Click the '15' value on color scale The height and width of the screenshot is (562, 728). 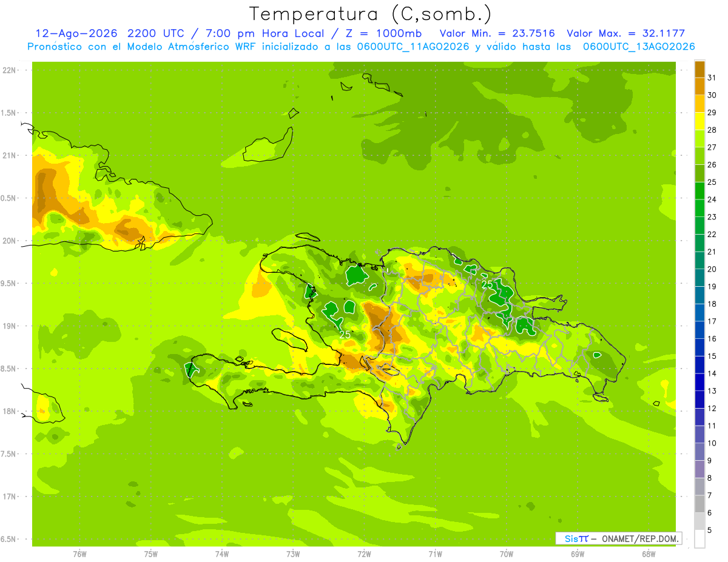pyautogui.click(x=712, y=356)
